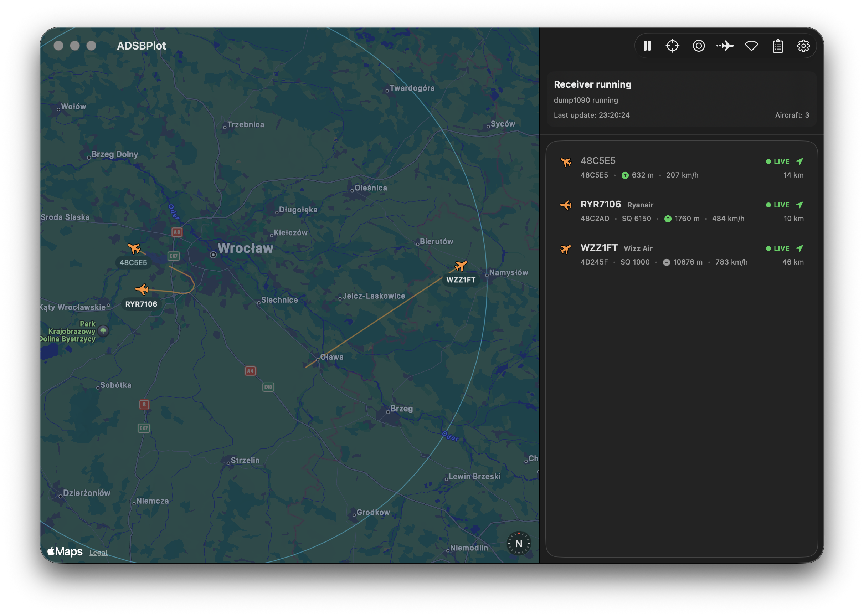Toggle aircraft flight trails
This screenshot has width=864, height=616.
725,46
